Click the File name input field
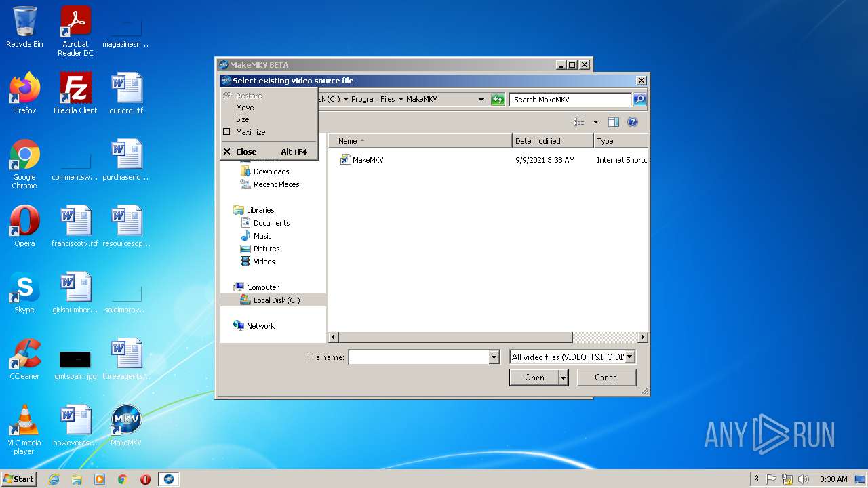The image size is (868, 488). [x=419, y=357]
